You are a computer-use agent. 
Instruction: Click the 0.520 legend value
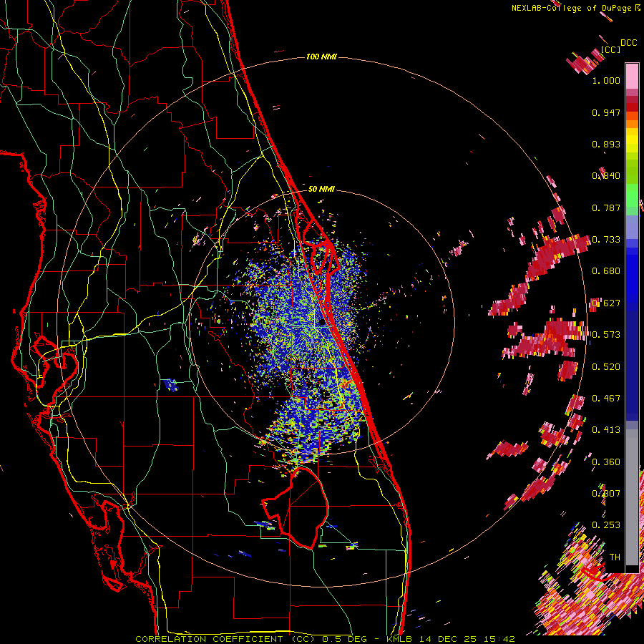point(606,367)
